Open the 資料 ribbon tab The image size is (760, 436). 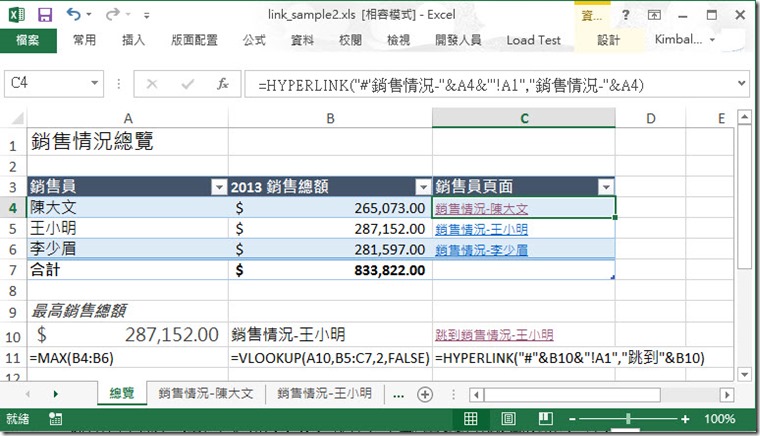[x=302, y=40]
